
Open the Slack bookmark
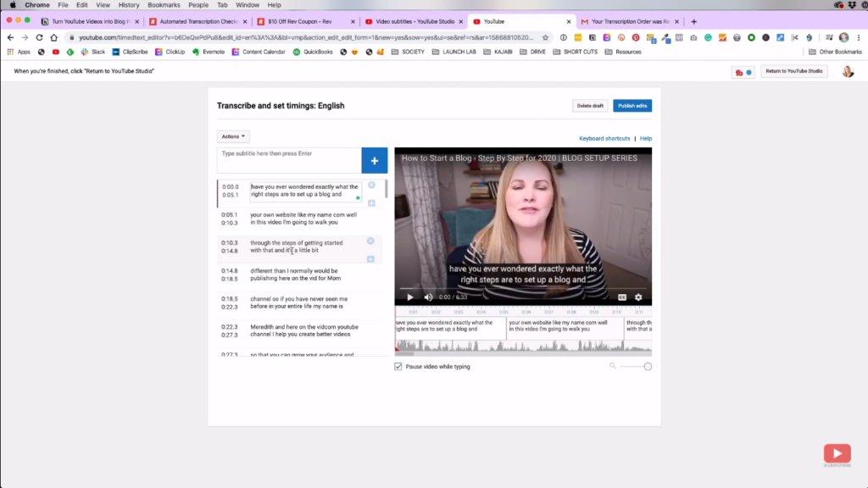click(x=93, y=52)
